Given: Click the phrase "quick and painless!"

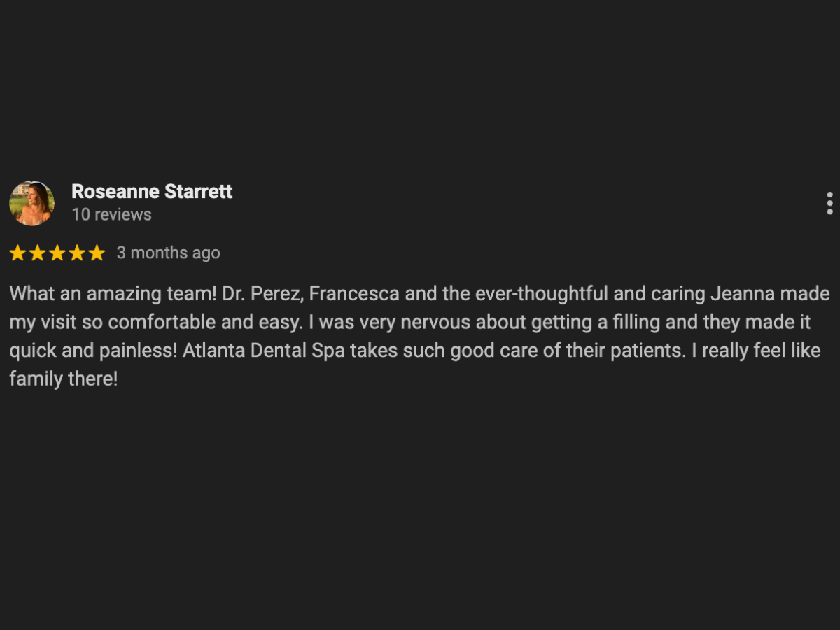Looking at the screenshot, I should (93, 351).
